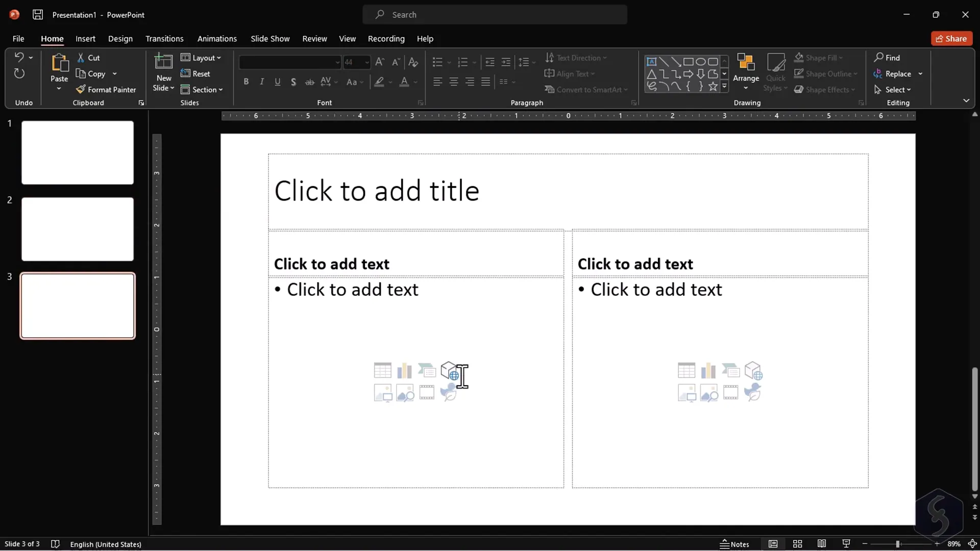
Task: Switch to Reading View
Action: [x=821, y=544]
